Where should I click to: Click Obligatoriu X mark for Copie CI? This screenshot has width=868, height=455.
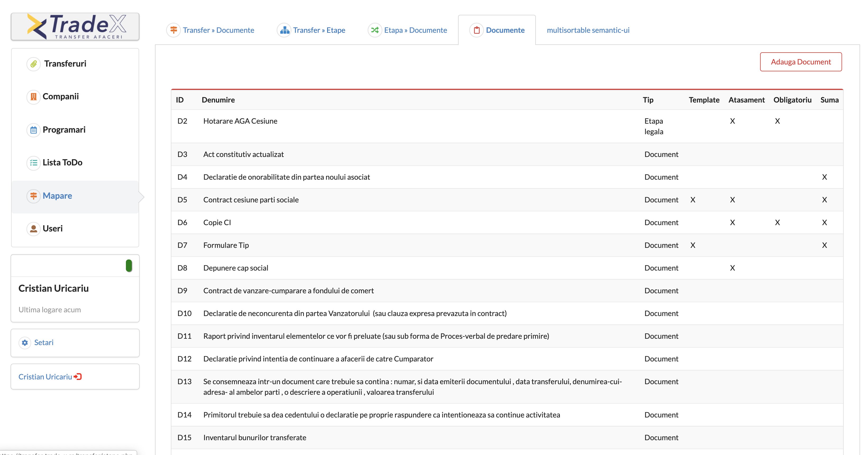point(777,223)
